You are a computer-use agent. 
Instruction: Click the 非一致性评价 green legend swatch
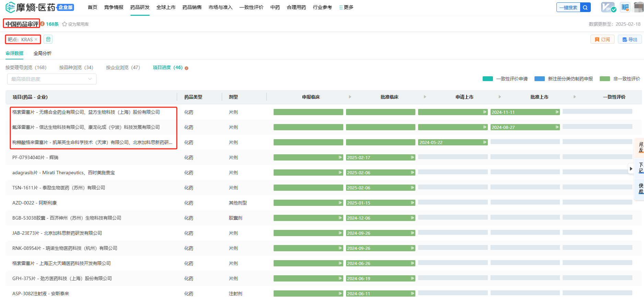pos(605,79)
